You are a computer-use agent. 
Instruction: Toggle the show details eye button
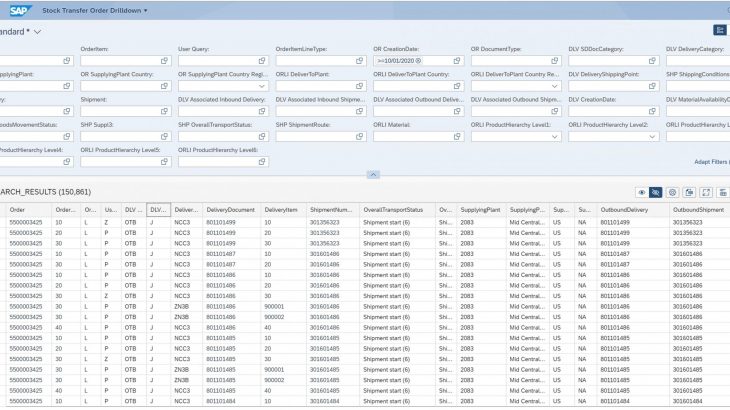640,191
